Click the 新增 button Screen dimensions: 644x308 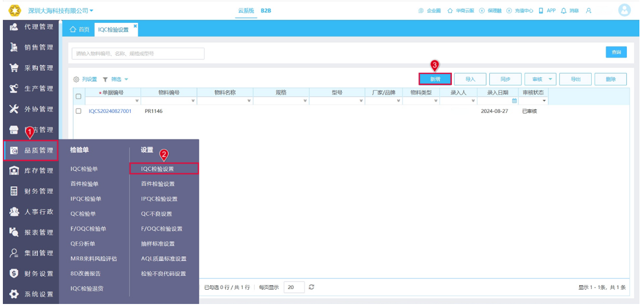[x=435, y=79]
